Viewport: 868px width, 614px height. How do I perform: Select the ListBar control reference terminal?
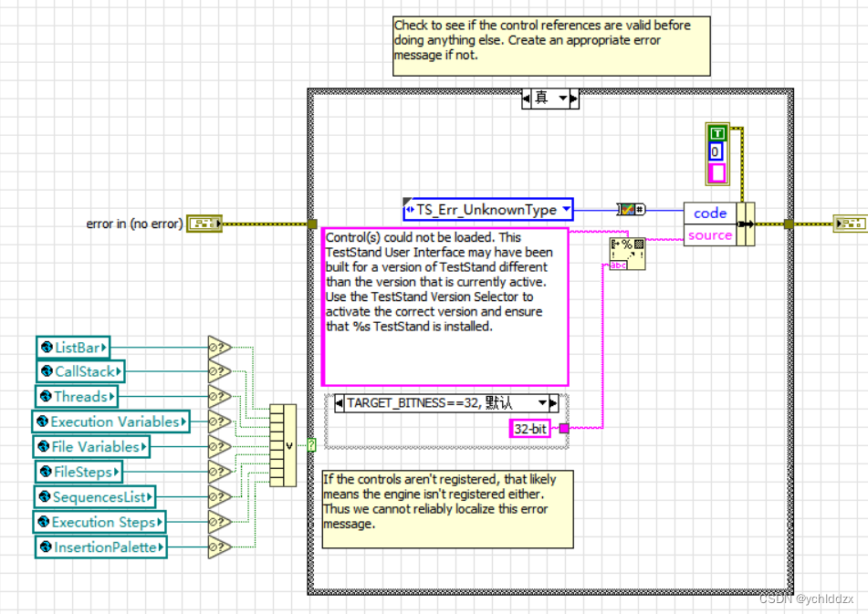tap(73, 348)
